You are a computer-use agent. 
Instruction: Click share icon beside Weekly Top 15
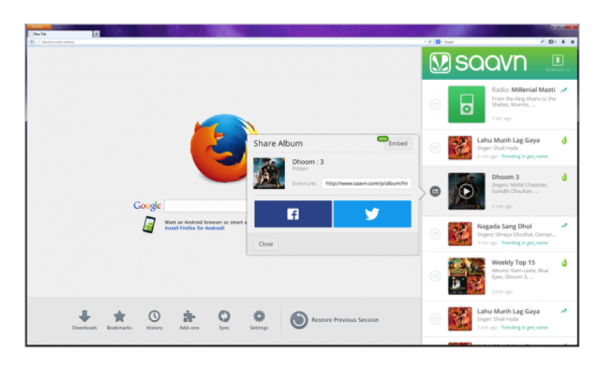pyautogui.click(x=435, y=276)
